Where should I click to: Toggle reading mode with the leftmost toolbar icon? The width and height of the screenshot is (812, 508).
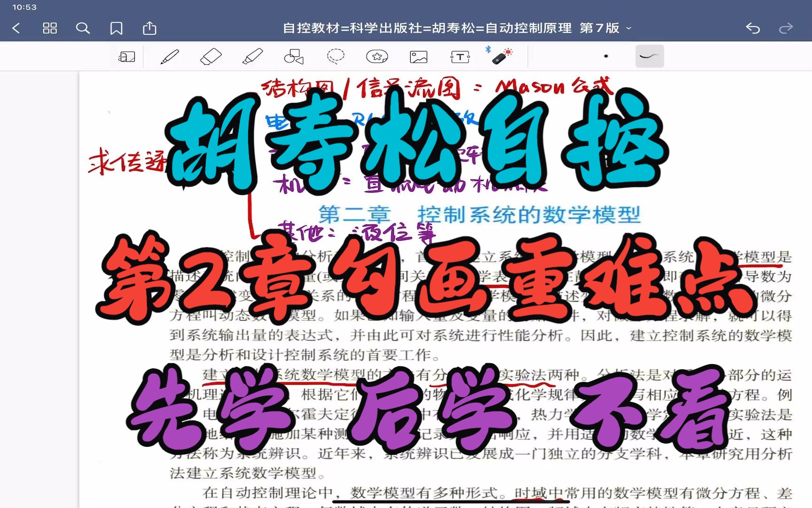pos(126,56)
